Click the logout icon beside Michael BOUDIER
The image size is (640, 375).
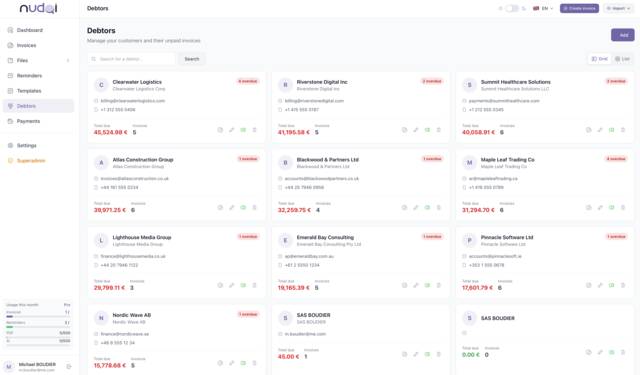pyautogui.click(x=69, y=366)
